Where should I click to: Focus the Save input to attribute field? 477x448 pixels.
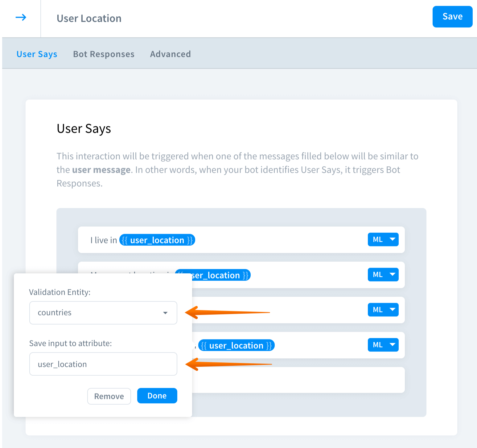[x=103, y=364]
